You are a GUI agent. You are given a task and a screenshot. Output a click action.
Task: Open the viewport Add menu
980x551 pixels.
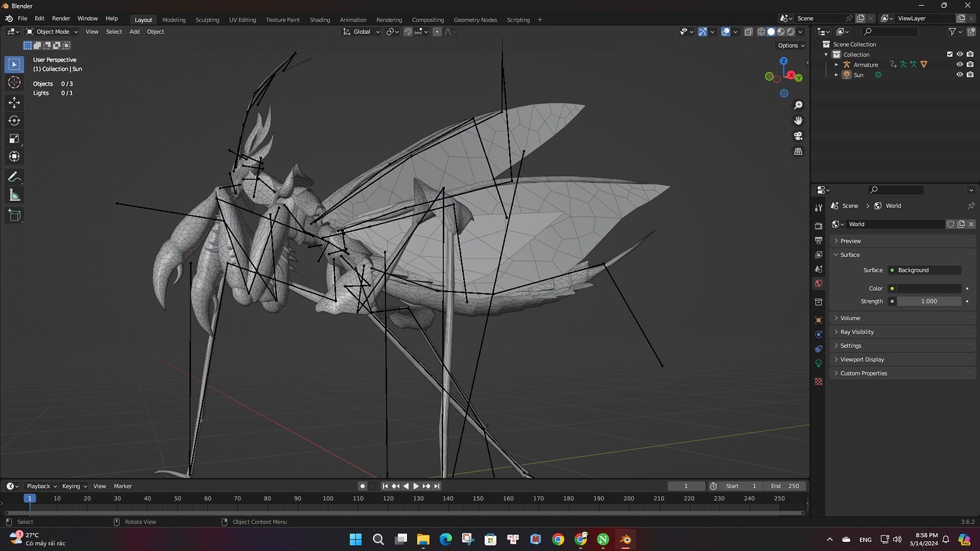click(x=135, y=31)
